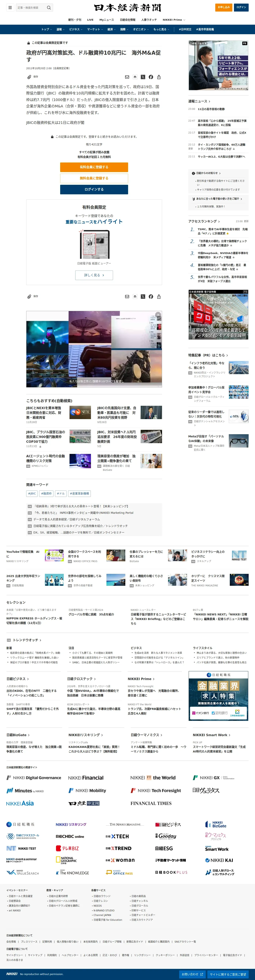Open the 金融業界 求人特集 banner ad

point(218,695)
